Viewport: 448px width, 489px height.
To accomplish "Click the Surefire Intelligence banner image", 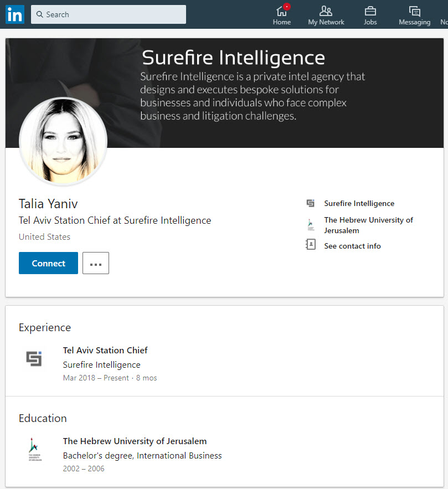I will click(224, 93).
